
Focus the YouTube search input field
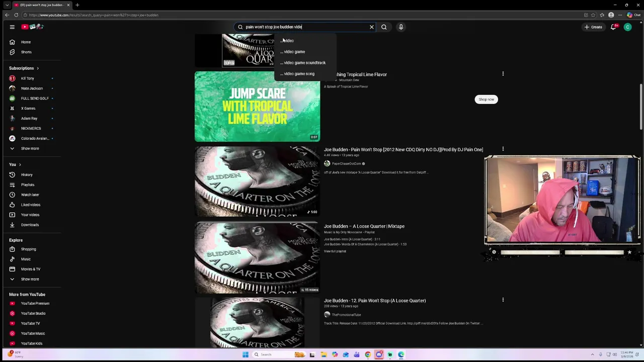coord(304,27)
